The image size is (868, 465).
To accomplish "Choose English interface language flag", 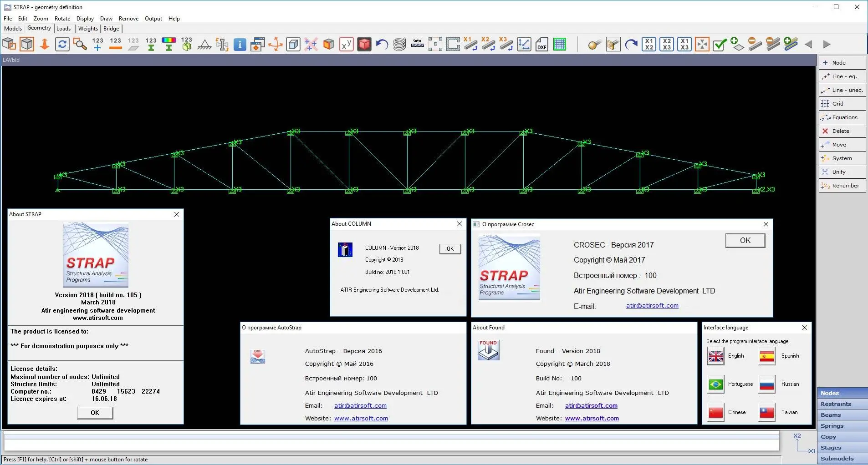I will click(716, 356).
